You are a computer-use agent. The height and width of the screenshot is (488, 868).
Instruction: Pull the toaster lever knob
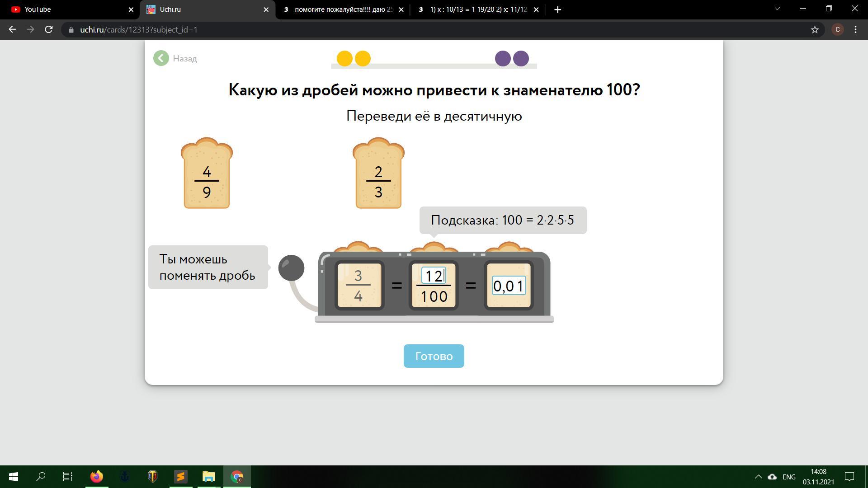[x=291, y=268]
